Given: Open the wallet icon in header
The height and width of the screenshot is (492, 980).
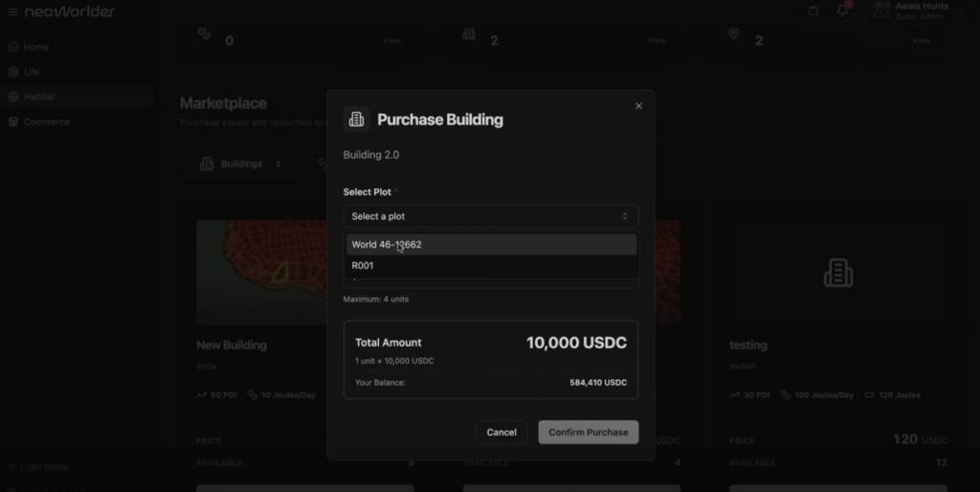Looking at the screenshot, I should click(x=813, y=11).
